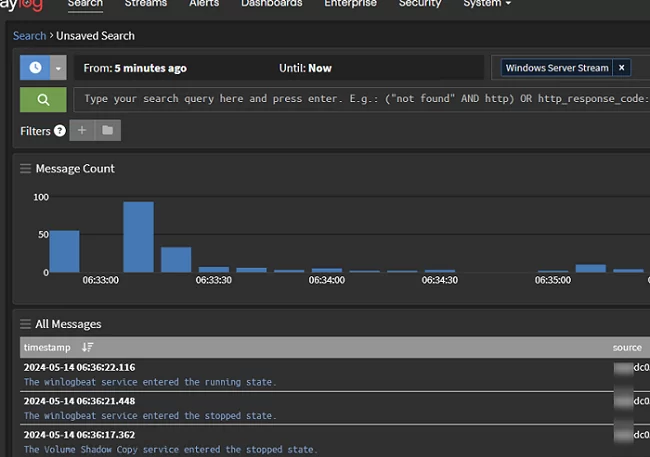
Task: Open saved filters folder icon
Action: pos(108,131)
